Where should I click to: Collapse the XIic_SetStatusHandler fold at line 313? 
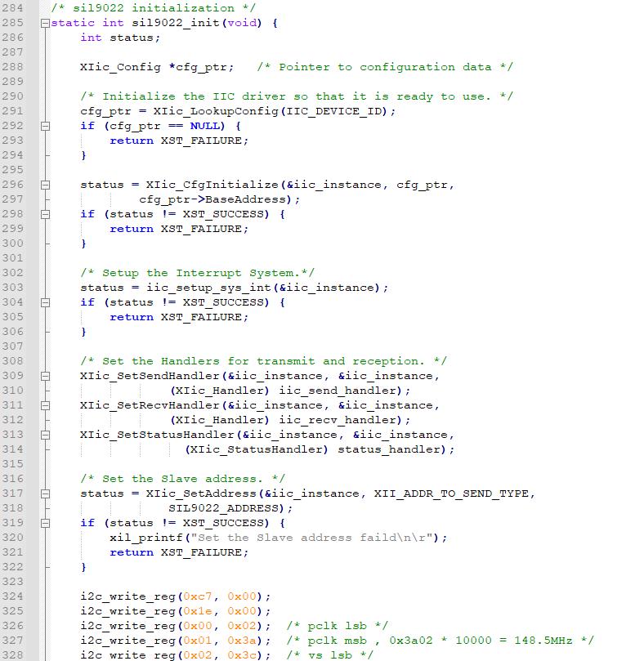(x=45, y=435)
